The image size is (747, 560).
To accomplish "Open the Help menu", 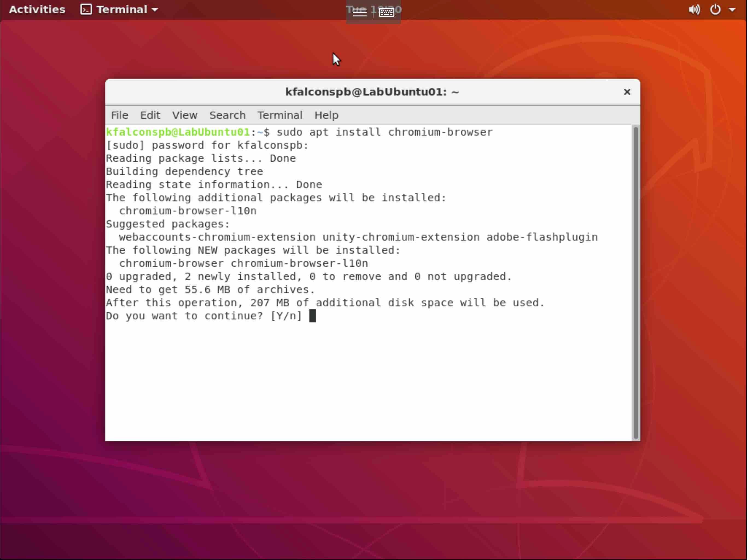I will pyautogui.click(x=326, y=115).
